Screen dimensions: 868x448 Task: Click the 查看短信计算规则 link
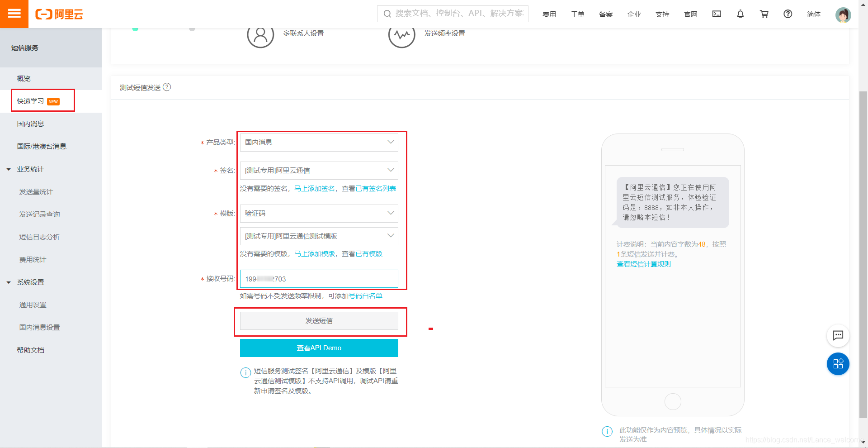[644, 264]
